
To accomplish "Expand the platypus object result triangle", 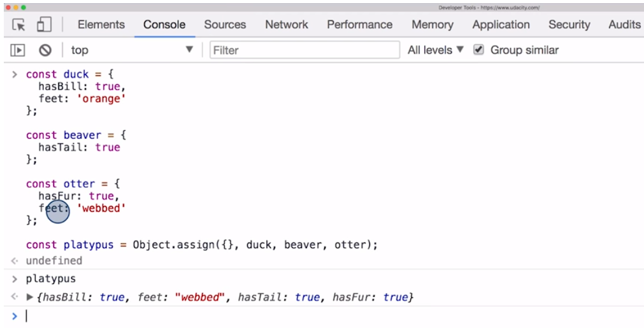I will pyautogui.click(x=29, y=297).
